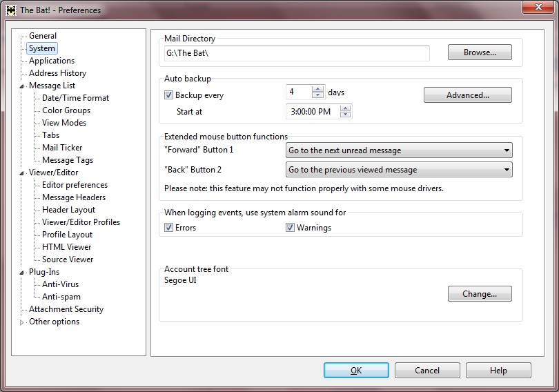The width and height of the screenshot is (559, 392).
Task: Click the Start at time field
Action: tap(313, 112)
